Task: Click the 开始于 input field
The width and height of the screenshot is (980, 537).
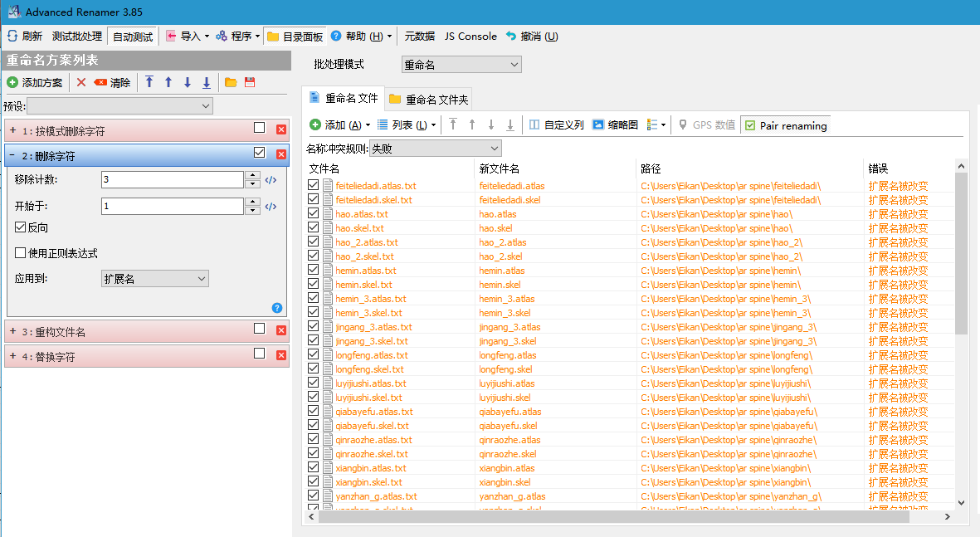Action: (x=173, y=206)
